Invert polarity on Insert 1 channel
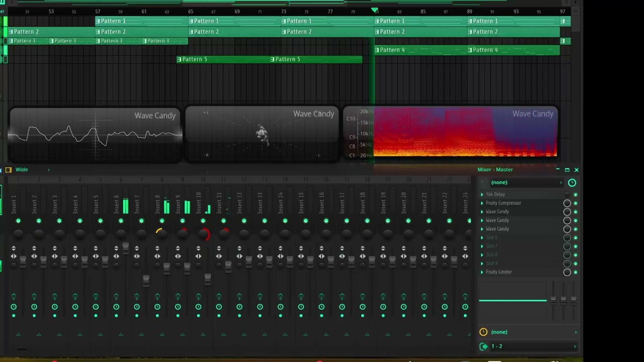Screen dimensions: 644x362 (x=14, y=248)
